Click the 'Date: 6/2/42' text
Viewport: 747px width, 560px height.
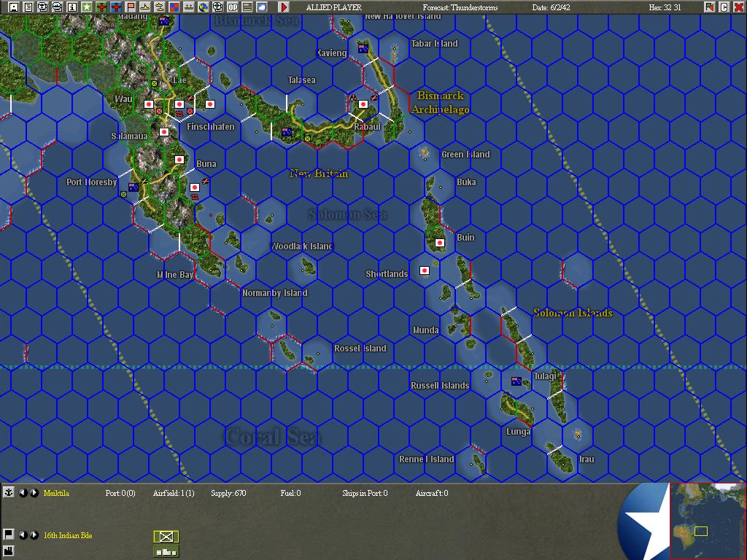pyautogui.click(x=551, y=7)
